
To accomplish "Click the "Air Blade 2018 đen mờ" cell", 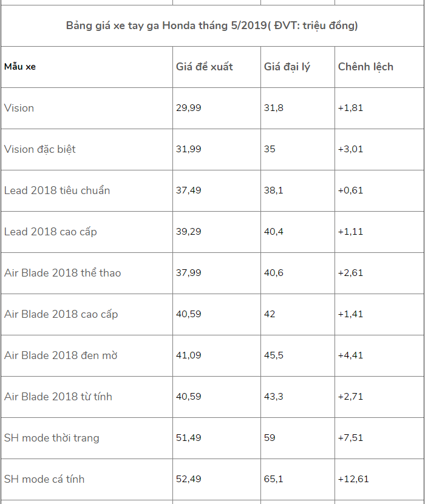I will pos(61,355).
